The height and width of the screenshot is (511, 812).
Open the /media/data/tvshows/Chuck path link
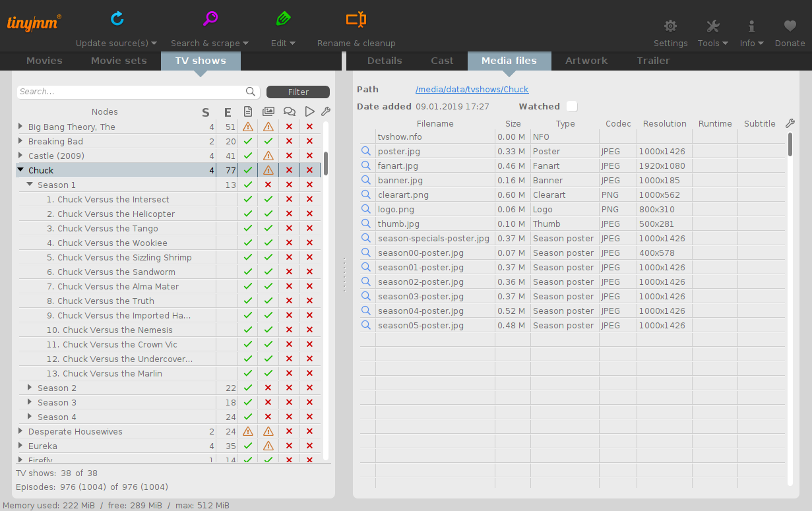click(472, 90)
